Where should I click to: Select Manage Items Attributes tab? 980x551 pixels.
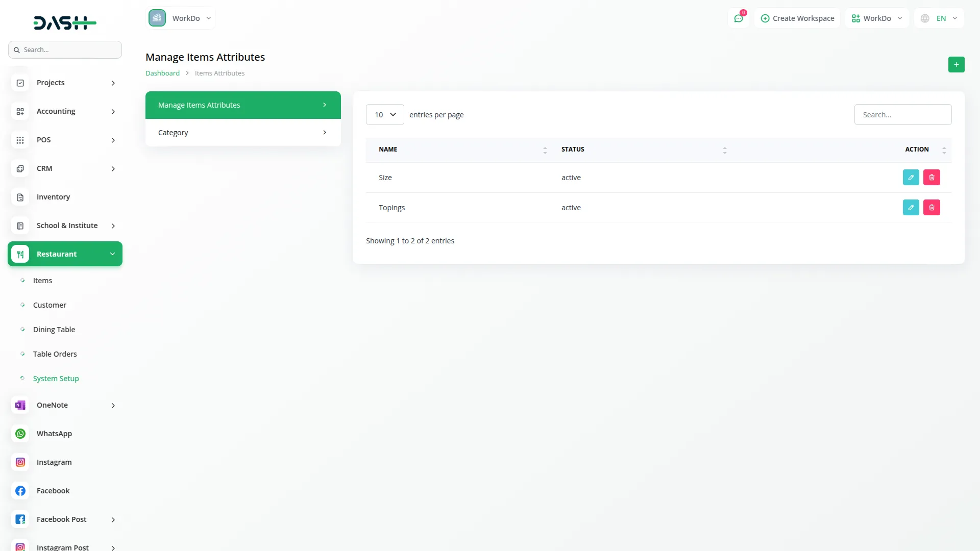243,105
